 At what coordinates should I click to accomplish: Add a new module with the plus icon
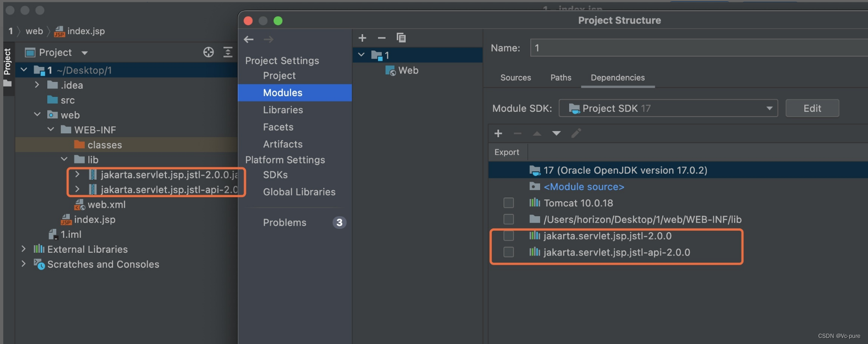(362, 38)
